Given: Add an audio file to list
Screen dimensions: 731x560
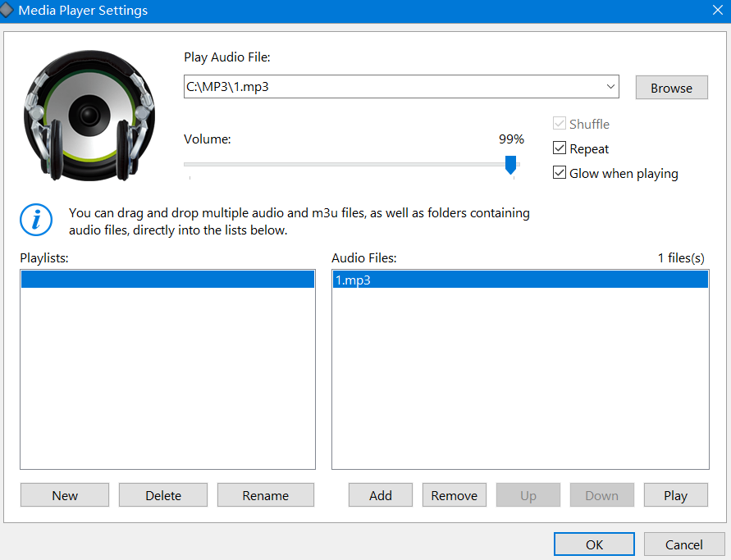Looking at the screenshot, I should click(x=381, y=495).
